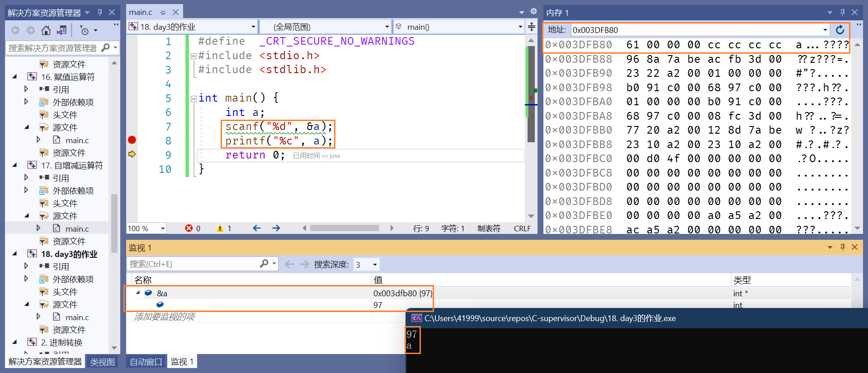Open the memory address dropdown arrow

coord(825,30)
